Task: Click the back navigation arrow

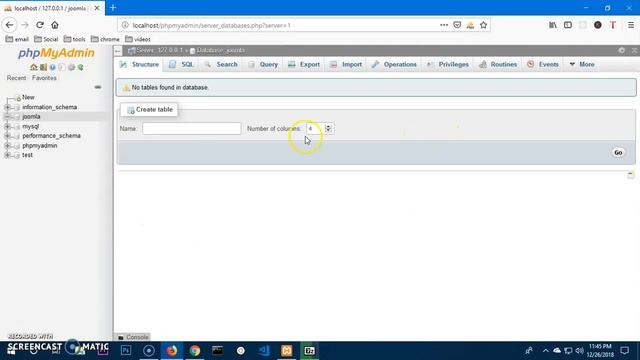Action: tap(9, 25)
